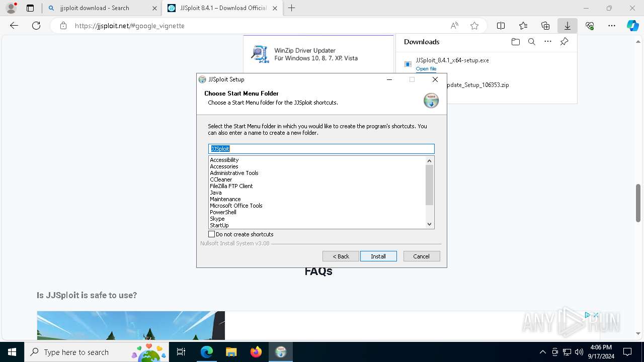Open downloads folder icon in Downloads panel

click(x=515, y=42)
